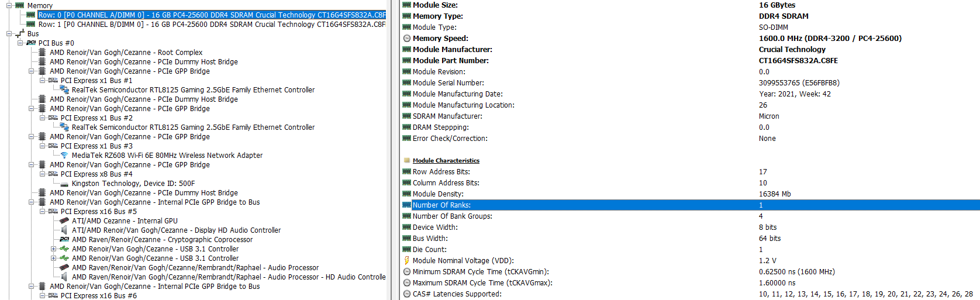Click the Memory Speed value 1600.0 MHz
This screenshot has height=300, width=980.
(x=830, y=39)
